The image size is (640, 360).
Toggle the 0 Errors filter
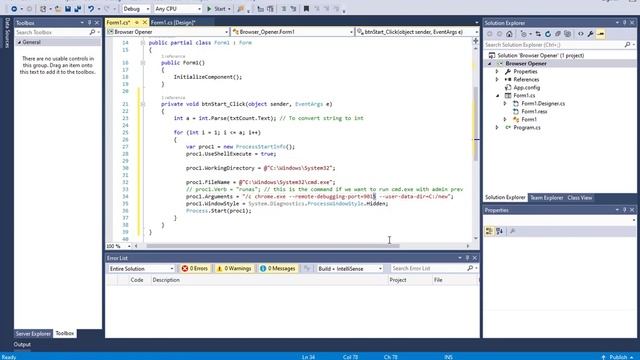pyautogui.click(x=195, y=268)
